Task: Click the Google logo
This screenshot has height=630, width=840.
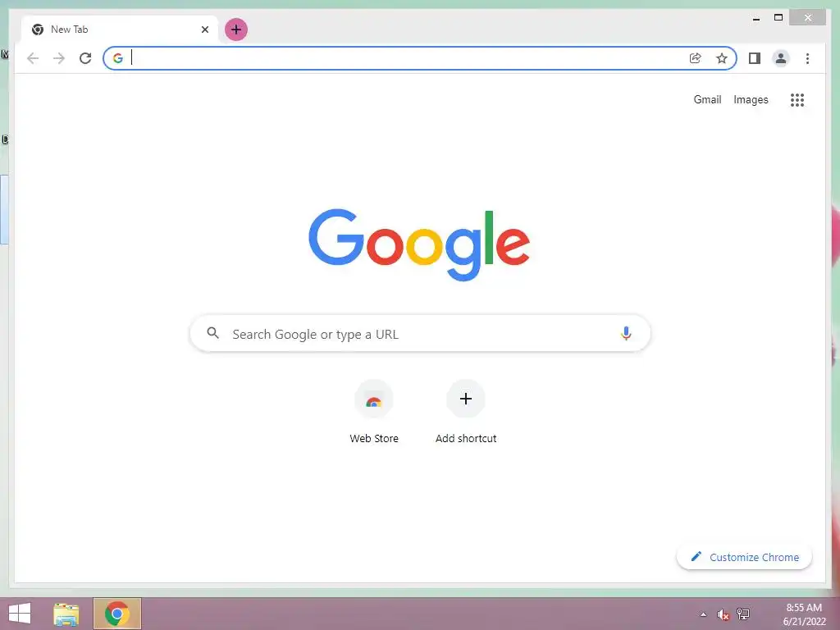Action: coord(419,244)
